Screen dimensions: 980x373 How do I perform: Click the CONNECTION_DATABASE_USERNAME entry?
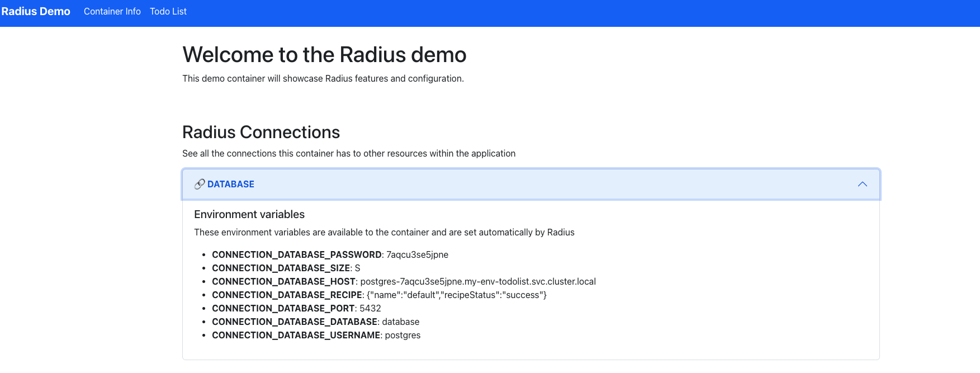tap(316, 335)
